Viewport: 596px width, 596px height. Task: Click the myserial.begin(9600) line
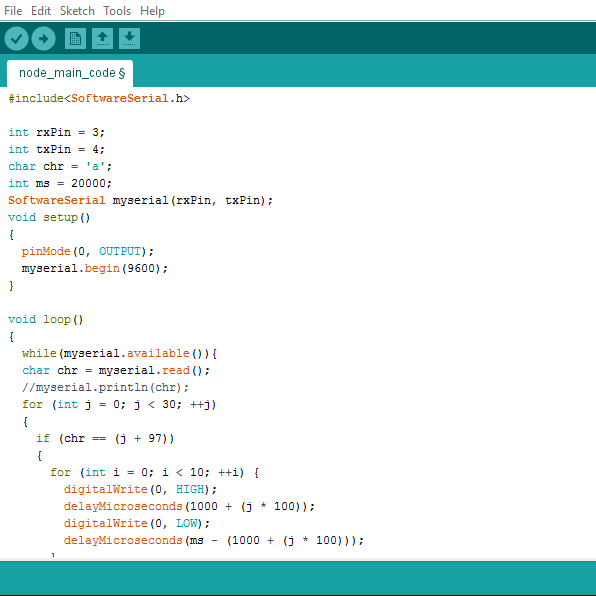point(95,268)
